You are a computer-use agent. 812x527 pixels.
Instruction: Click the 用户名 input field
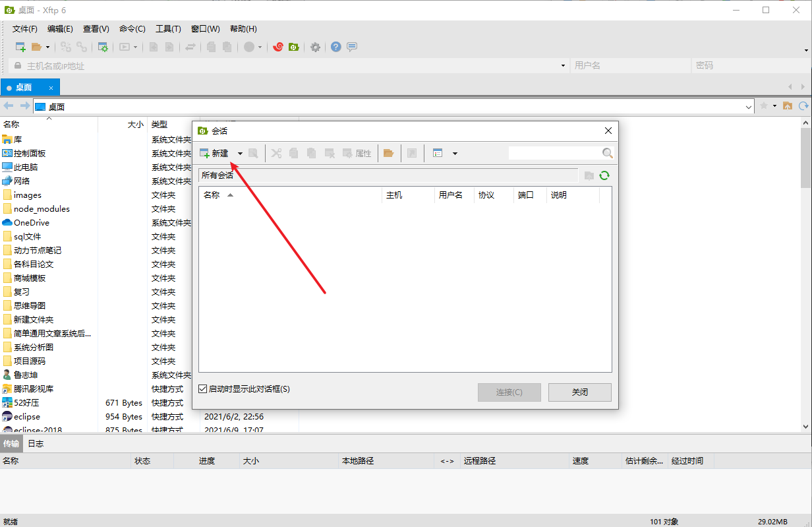click(629, 65)
